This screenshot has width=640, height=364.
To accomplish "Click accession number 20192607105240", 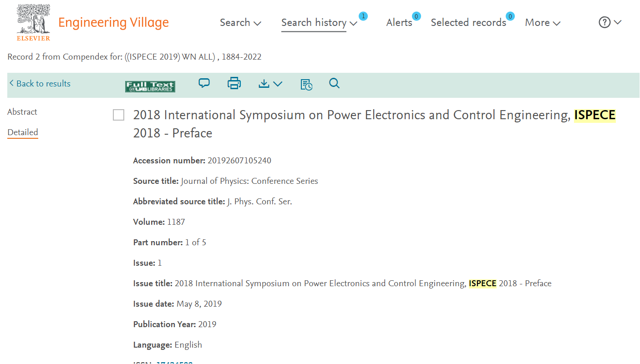I will [239, 161].
